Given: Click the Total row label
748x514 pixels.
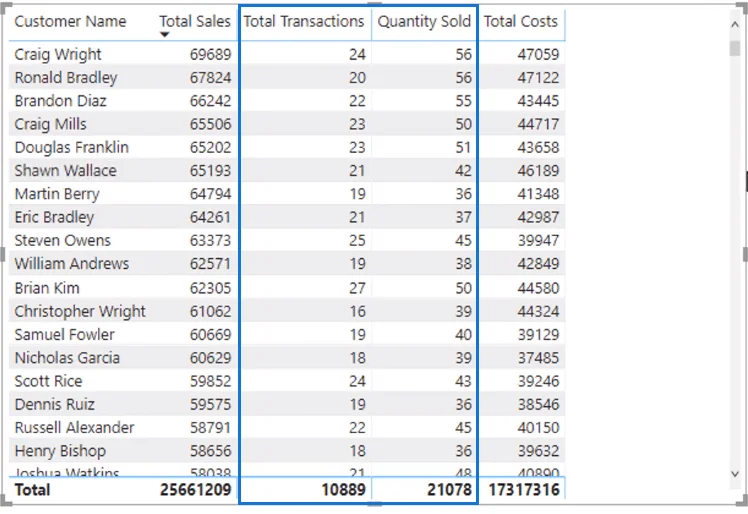Looking at the screenshot, I should (32, 490).
